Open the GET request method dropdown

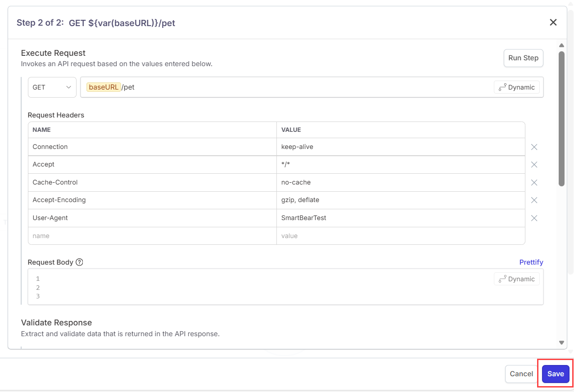pos(52,87)
